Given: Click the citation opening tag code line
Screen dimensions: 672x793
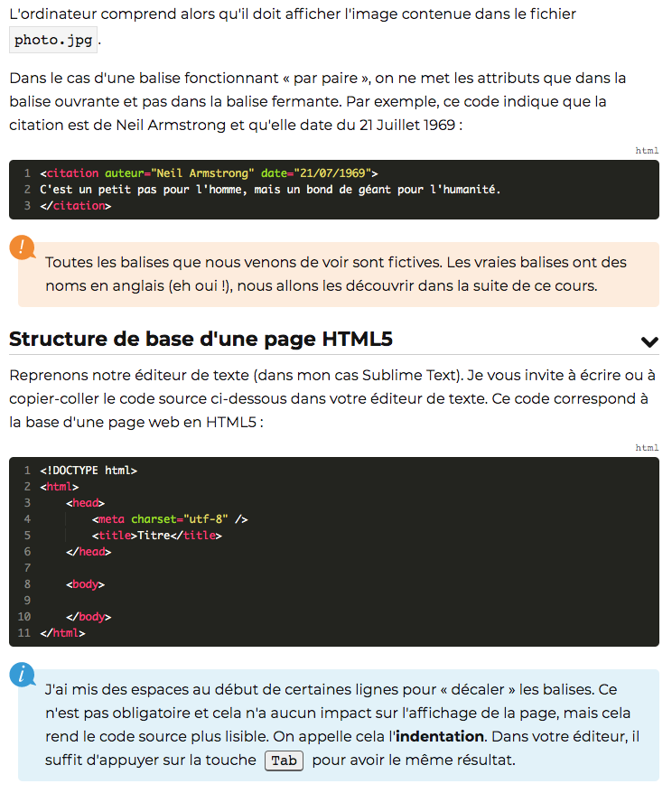Looking at the screenshot, I should (x=209, y=173).
